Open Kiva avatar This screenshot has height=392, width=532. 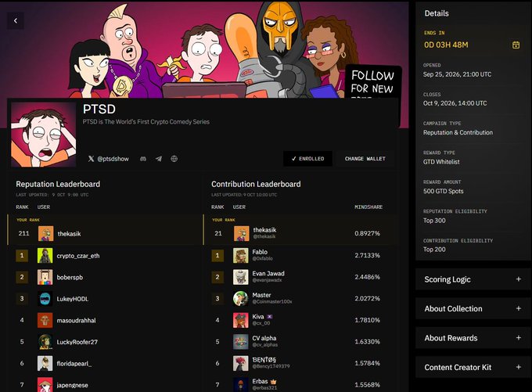click(241, 320)
